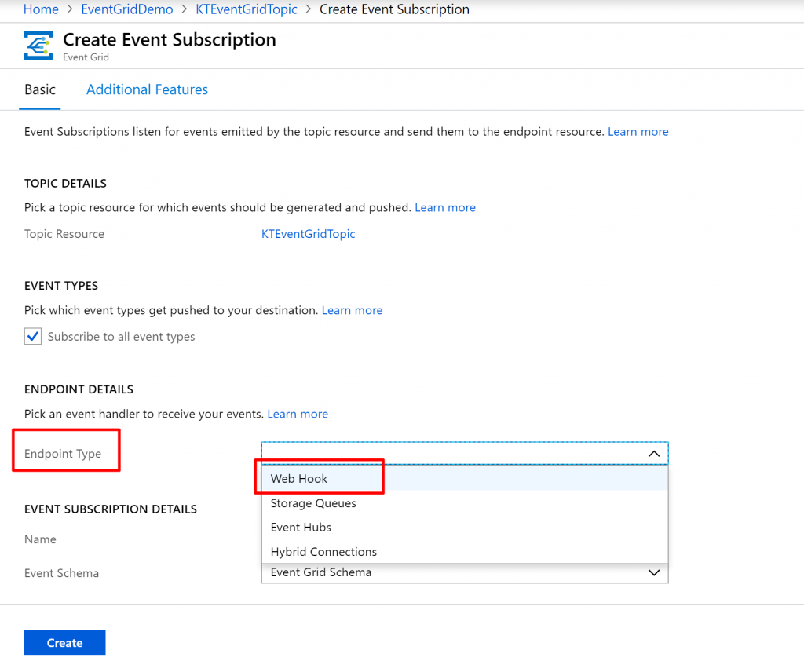Click the Endpoint Type label
The width and height of the screenshot is (804, 672).
tap(63, 454)
